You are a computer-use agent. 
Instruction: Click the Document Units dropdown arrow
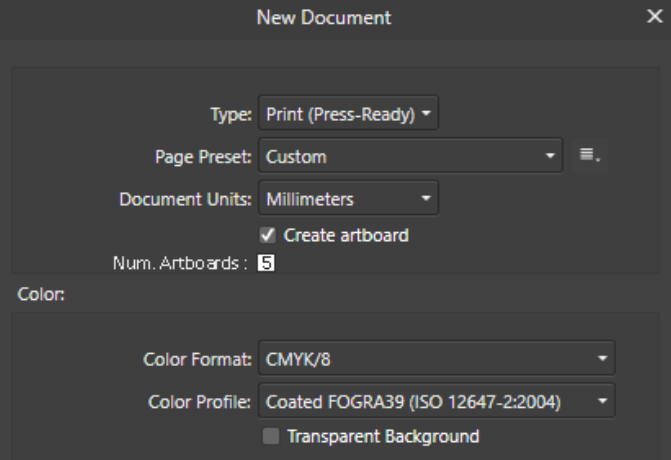pos(426,198)
